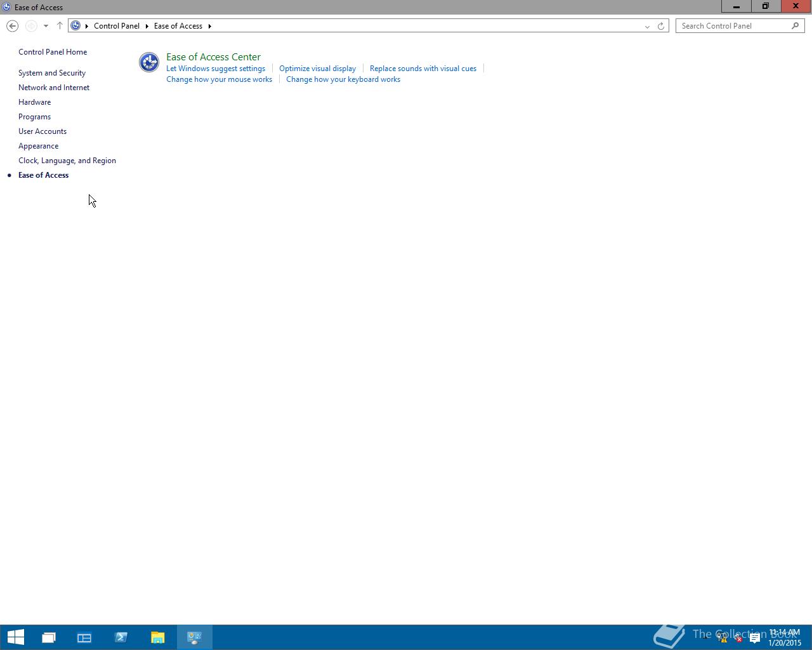The image size is (812, 650).
Task: Click Ease of Access breadcrumb
Action: tap(178, 26)
